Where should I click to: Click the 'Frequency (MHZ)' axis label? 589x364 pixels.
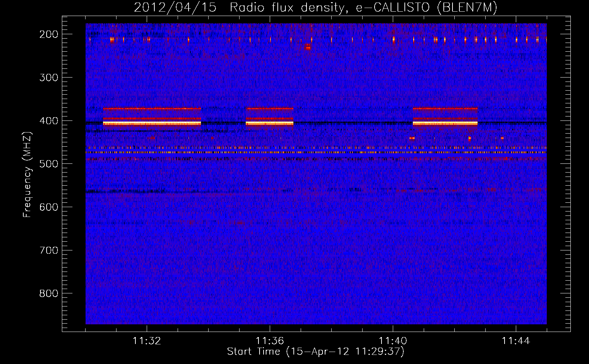tap(27, 175)
